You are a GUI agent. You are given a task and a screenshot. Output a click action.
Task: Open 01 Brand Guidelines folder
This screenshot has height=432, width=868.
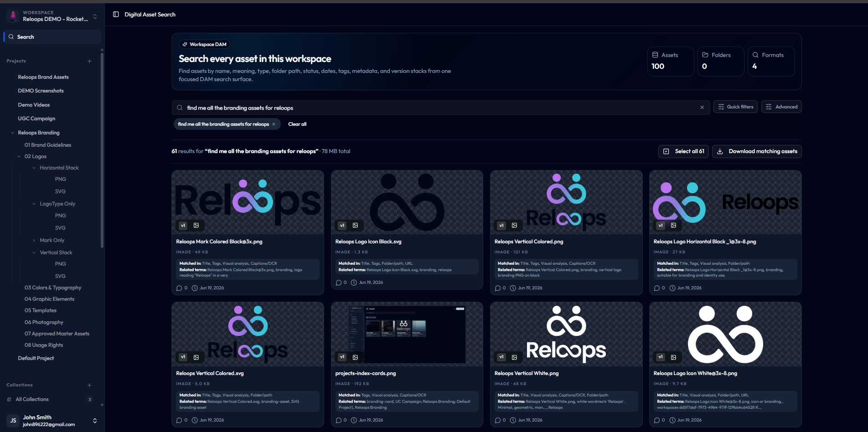tap(48, 145)
